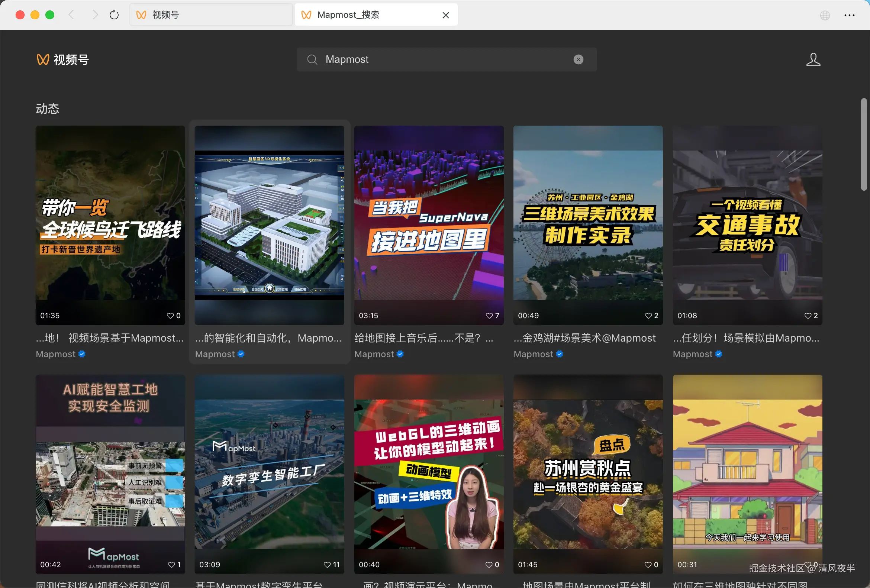Click the user profile icon
This screenshot has width=870, height=588.
(x=813, y=59)
